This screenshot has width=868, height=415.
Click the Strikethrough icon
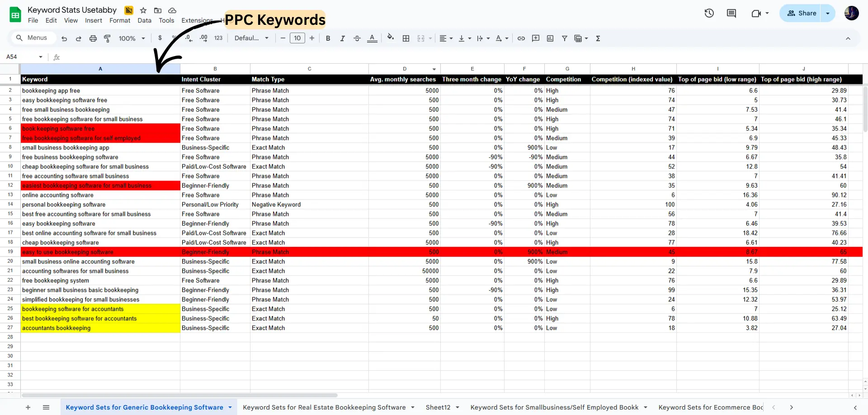click(x=357, y=38)
